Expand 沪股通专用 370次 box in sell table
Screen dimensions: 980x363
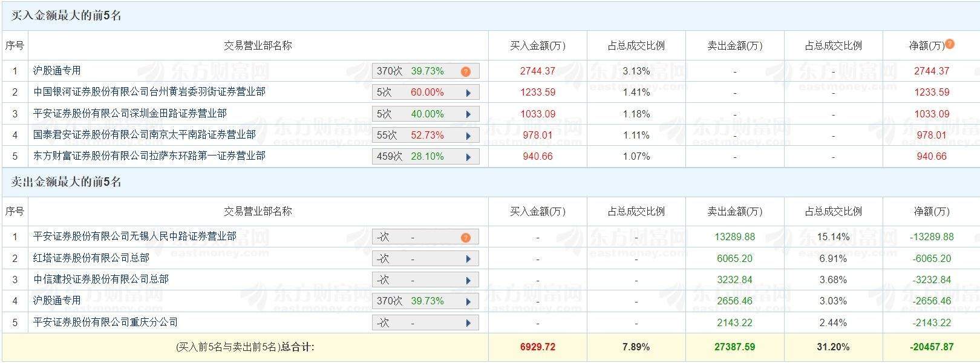click(425, 301)
